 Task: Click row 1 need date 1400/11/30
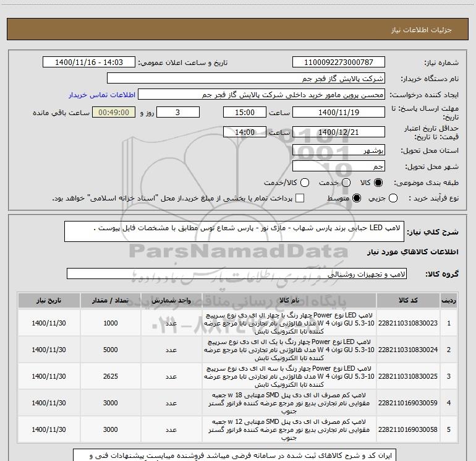pos(49,323)
